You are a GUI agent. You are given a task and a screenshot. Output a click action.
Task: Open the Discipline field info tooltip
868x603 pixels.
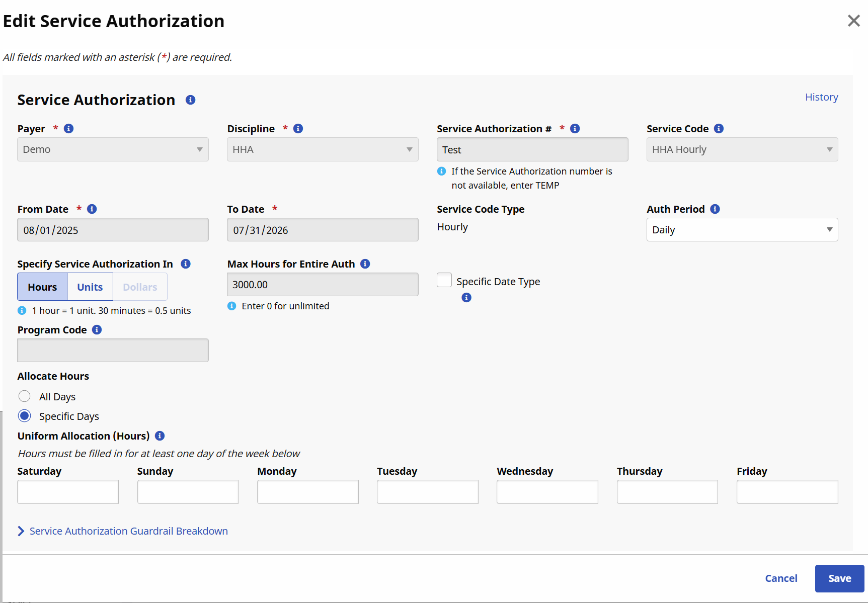298,128
